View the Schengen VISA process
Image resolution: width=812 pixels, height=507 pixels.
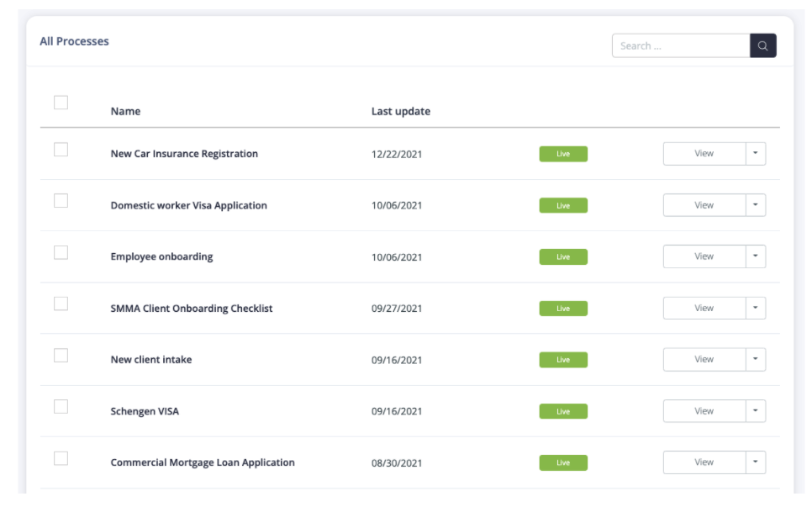(704, 410)
